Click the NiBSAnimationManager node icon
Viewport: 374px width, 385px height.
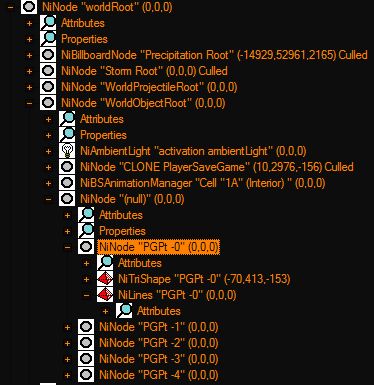67,183
